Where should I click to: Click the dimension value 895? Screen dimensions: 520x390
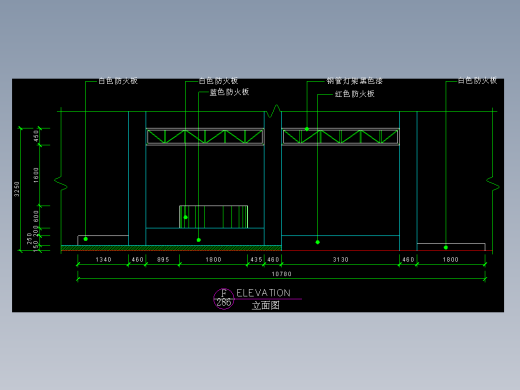pyautogui.click(x=163, y=260)
